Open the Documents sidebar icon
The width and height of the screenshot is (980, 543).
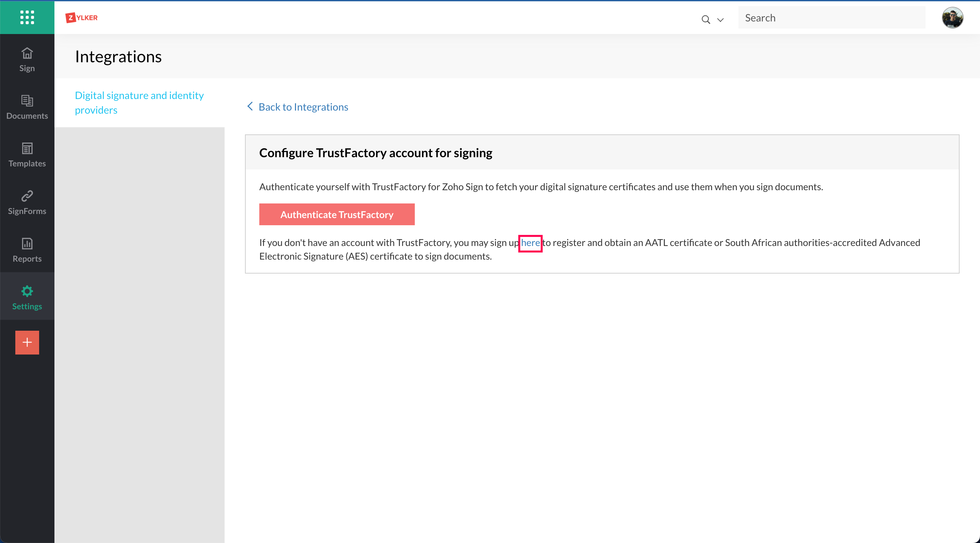click(27, 101)
